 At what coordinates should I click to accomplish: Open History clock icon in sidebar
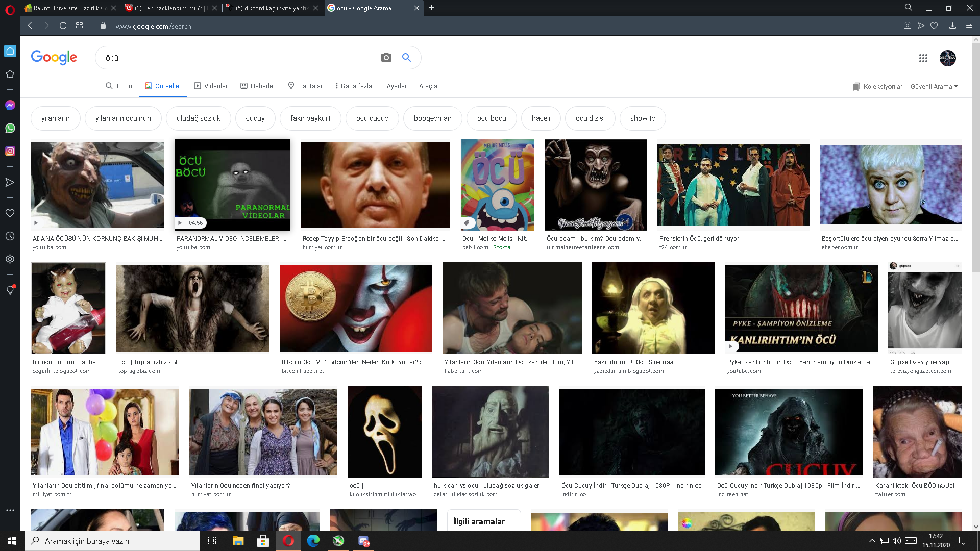click(10, 236)
